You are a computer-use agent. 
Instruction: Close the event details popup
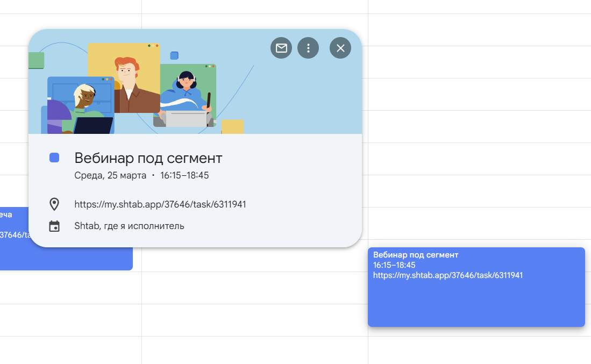click(340, 48)
